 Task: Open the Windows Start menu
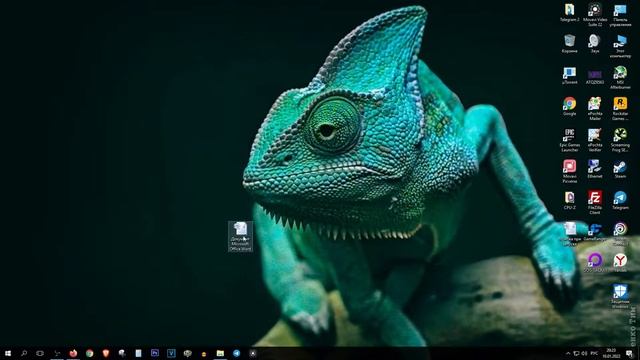pos(8,353)
